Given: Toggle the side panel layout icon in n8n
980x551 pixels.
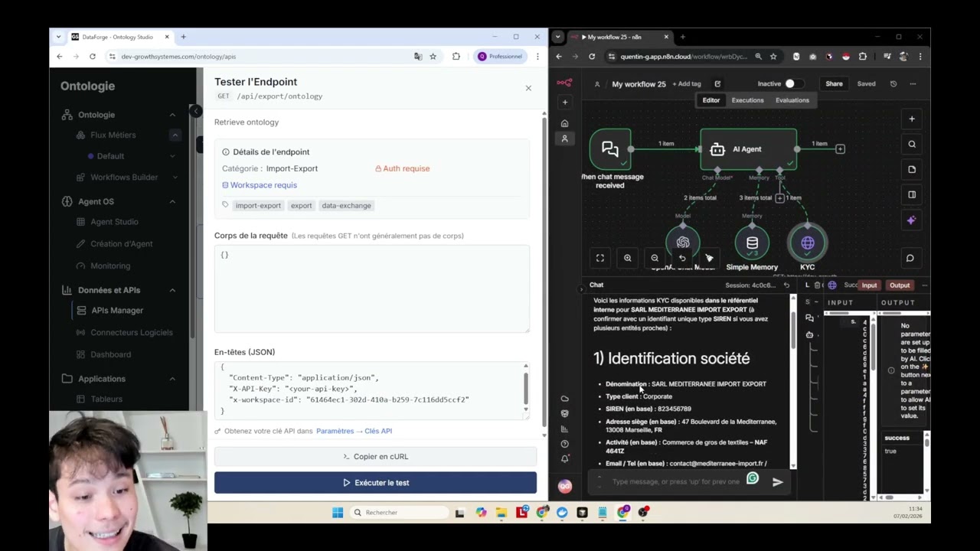Looking at the screenshot, I should [x=911, y=194].
